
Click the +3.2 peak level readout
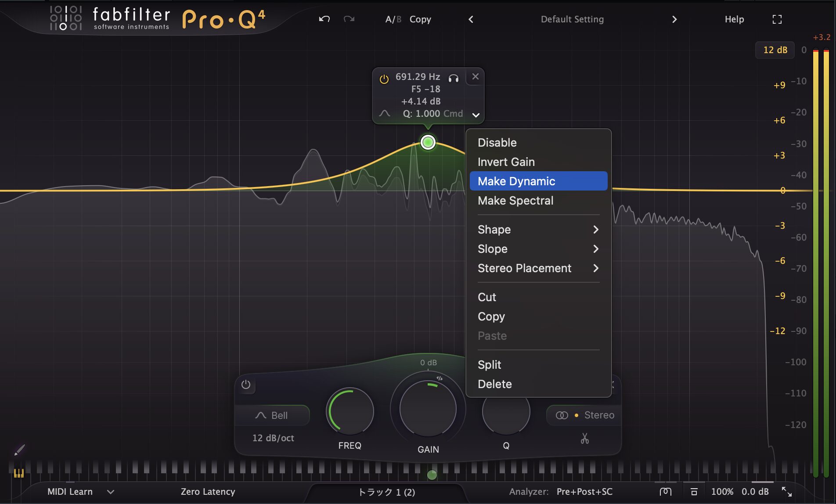pyautogui.click(x=822, y=37)
